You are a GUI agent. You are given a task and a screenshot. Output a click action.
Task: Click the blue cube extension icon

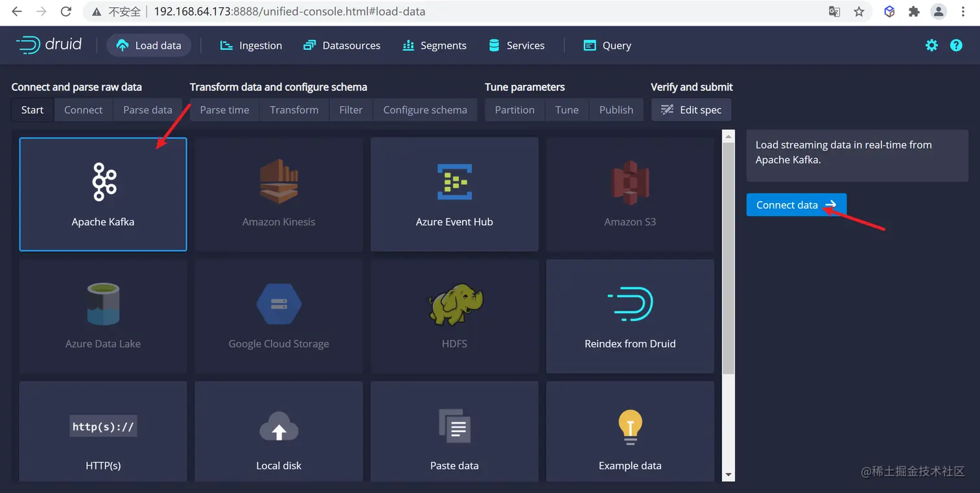click(890, 12)
